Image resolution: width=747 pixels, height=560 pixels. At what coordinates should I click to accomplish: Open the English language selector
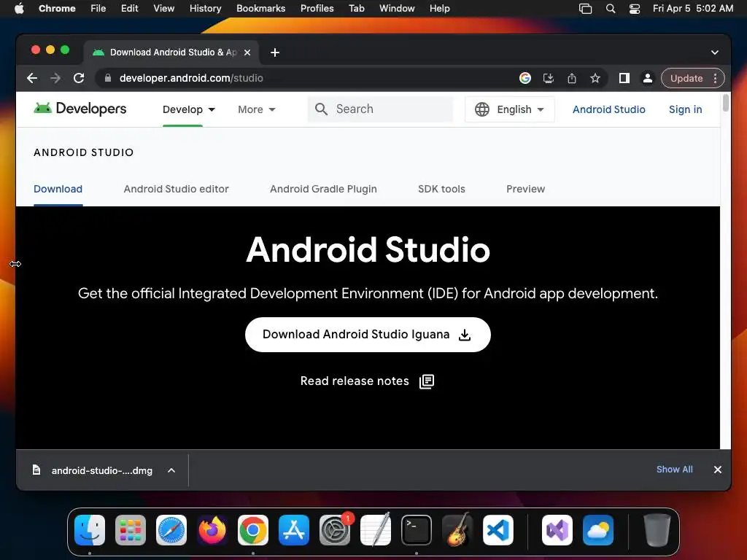coord(509,109)
